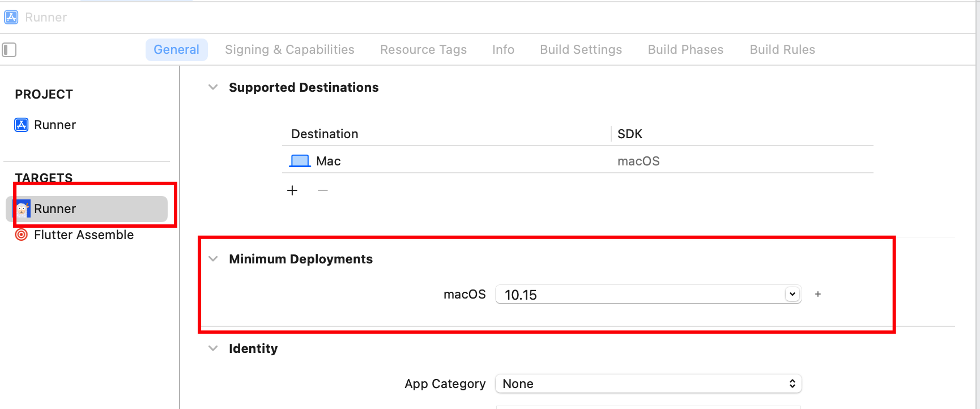The width and height of the screenshot is (980, 409).
Task: Click the Runner project file icon in breadcrumb
Action: pyautogui.click(x=11, y=17)
